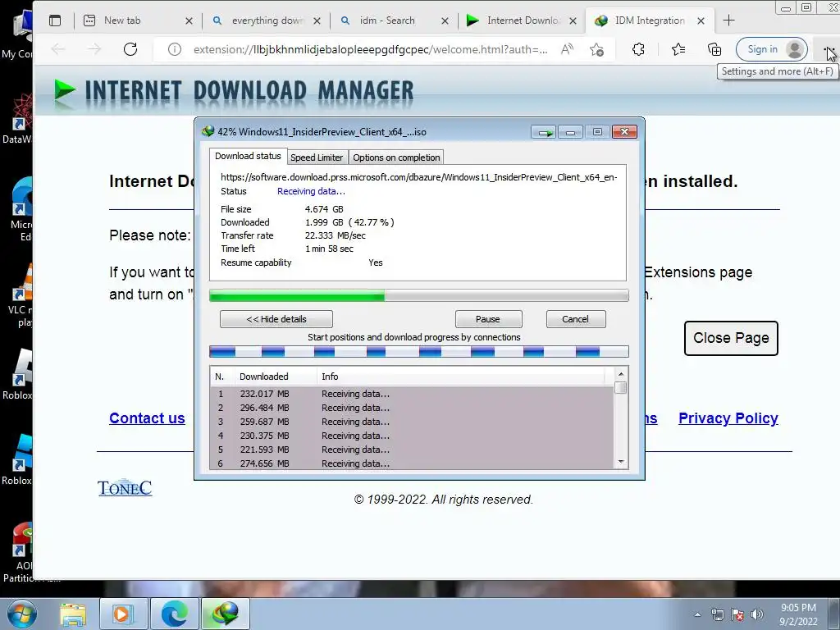Image resolution: width=840 pixels, height=630 pixels.
Task: Click the Info column header
Action: [461, 377]
